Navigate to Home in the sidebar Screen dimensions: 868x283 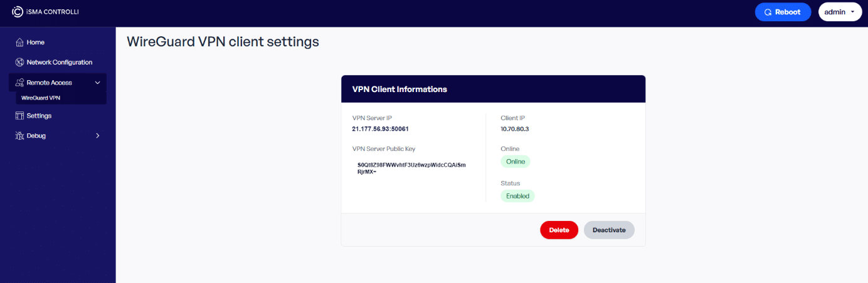pos(35,43)
